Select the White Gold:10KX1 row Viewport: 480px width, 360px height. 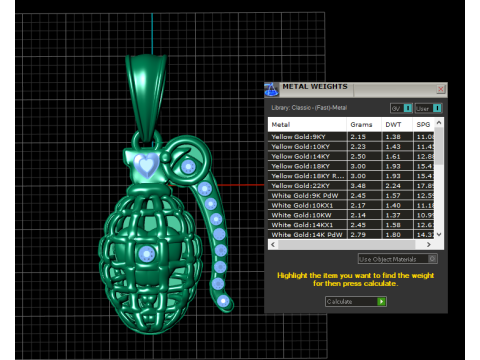point(351,206)
